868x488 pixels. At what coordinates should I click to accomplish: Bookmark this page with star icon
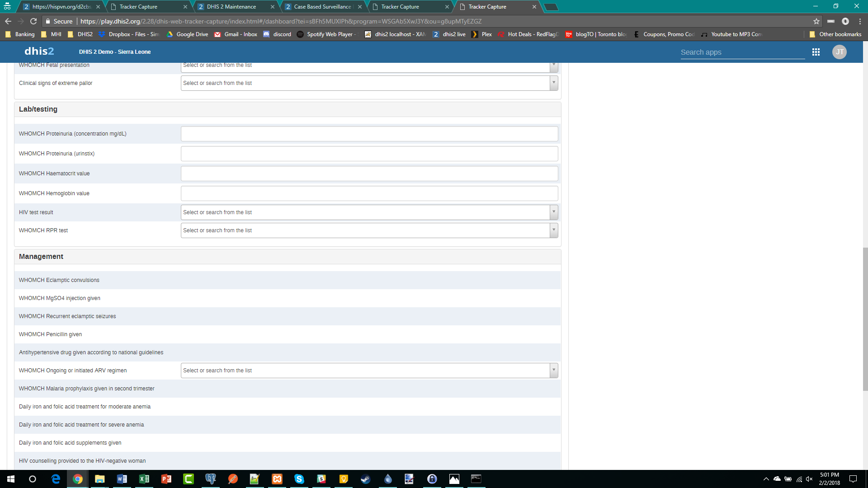816,21
